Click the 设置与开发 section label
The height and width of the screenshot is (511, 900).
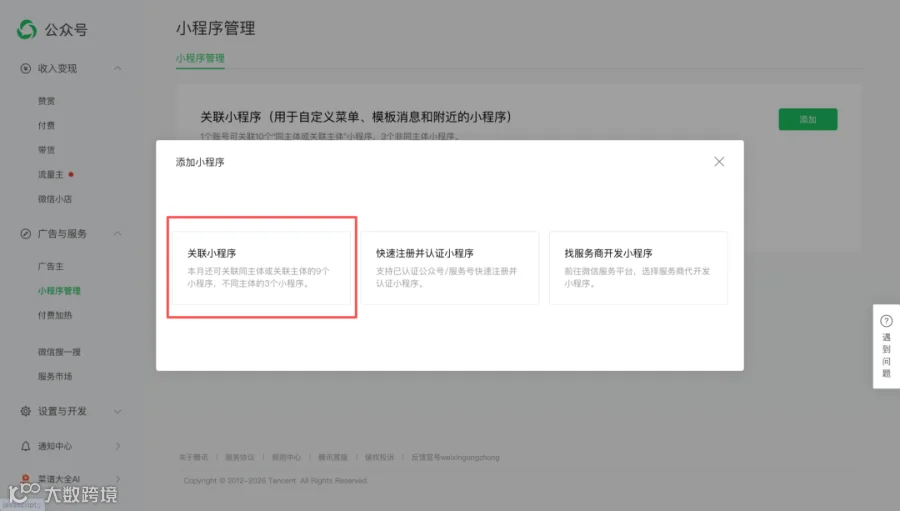click(62, 411)
